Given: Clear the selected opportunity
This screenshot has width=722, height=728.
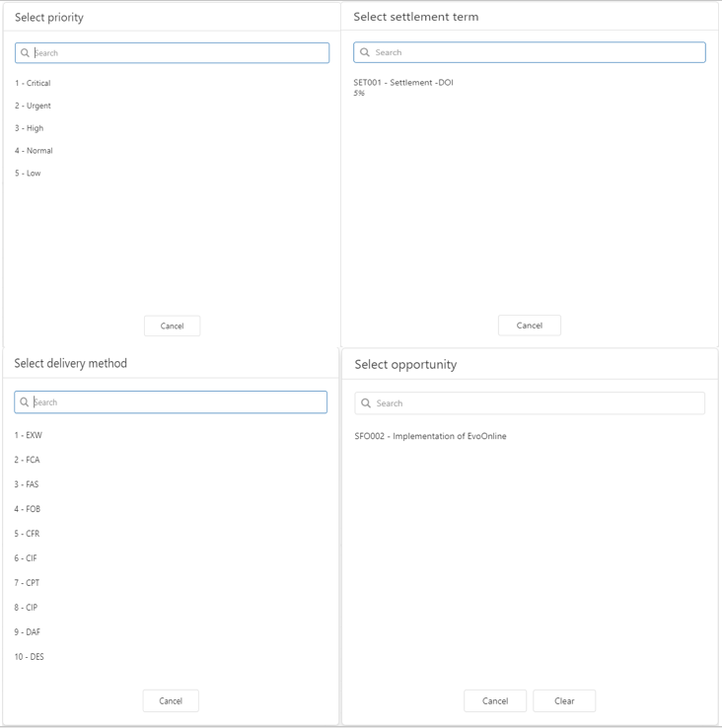Looking at the screenshot, I should tap(564, 701).
